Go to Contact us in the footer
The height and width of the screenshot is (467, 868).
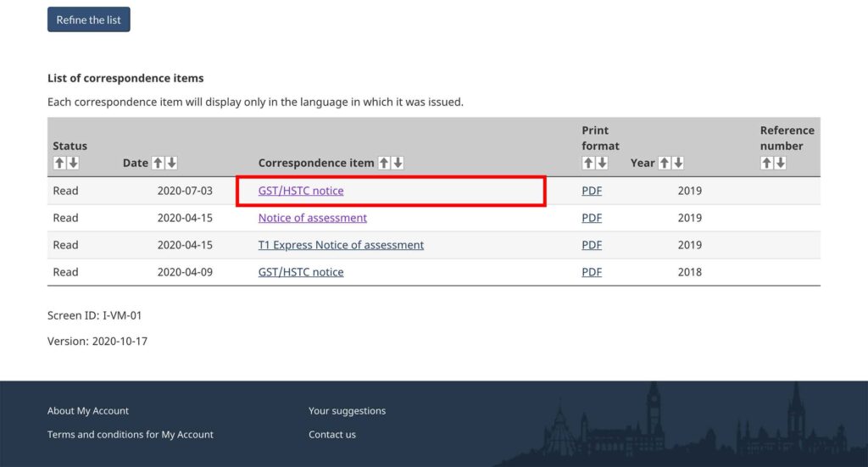(332, 435)
